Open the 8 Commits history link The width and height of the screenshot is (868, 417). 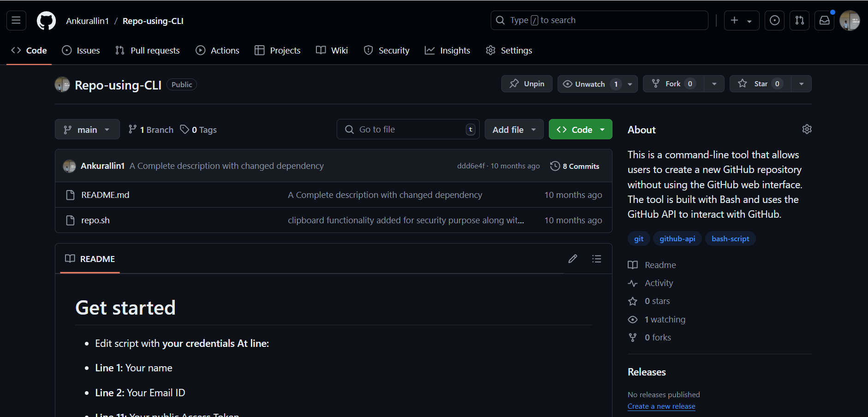(x=575, y=166)
